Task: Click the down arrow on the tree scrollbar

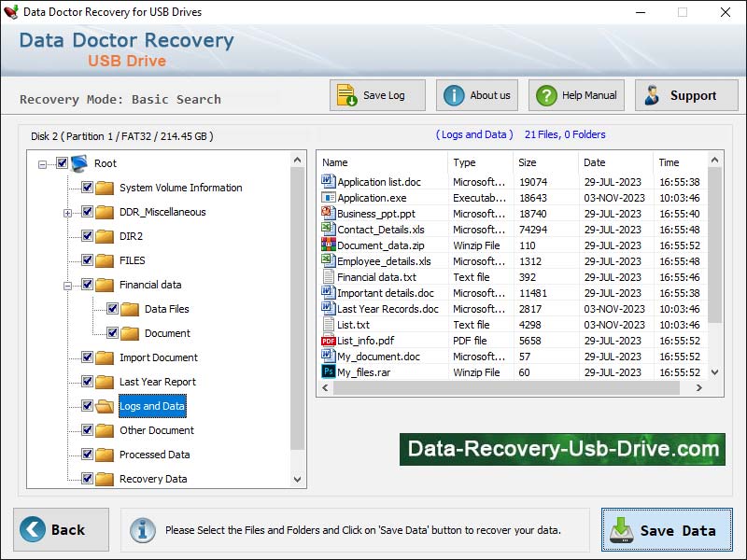Action: (299, 479)
